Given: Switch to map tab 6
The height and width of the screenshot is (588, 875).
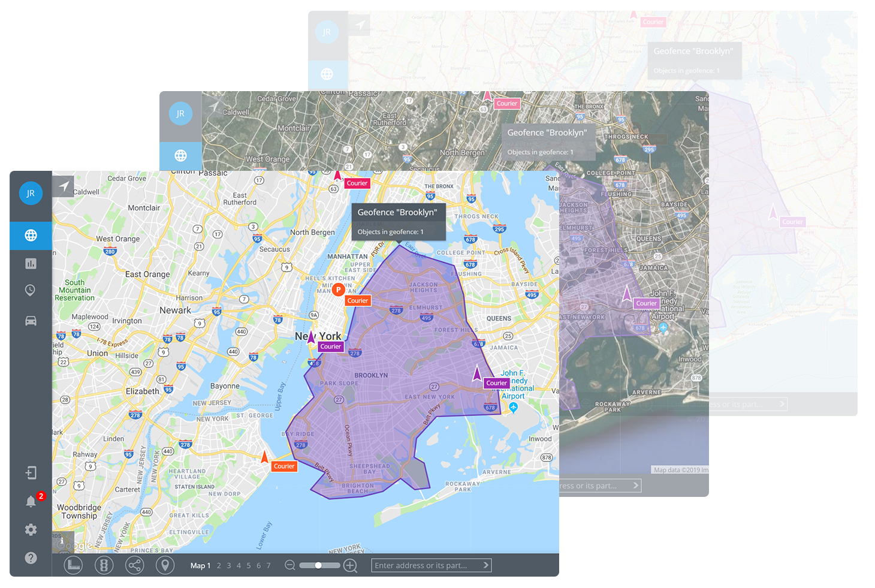Looking at the screenshot, I should coord(259,566).
